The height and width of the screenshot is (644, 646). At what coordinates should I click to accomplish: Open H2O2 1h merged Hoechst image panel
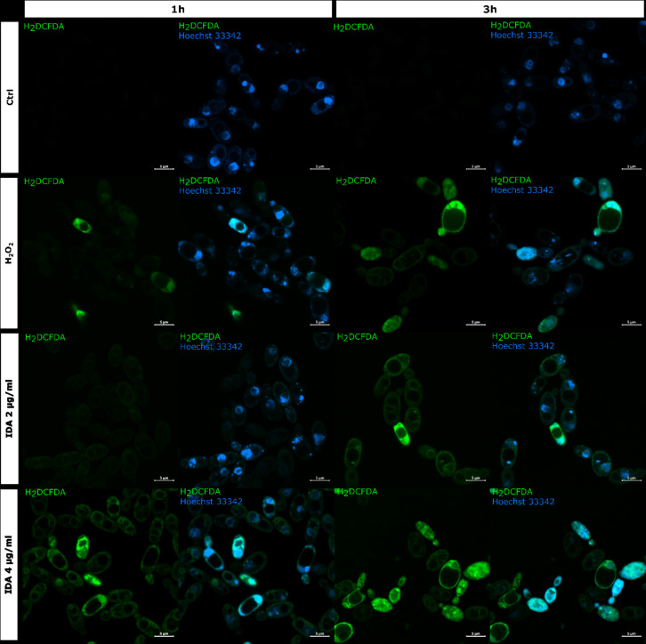[256, 253]
